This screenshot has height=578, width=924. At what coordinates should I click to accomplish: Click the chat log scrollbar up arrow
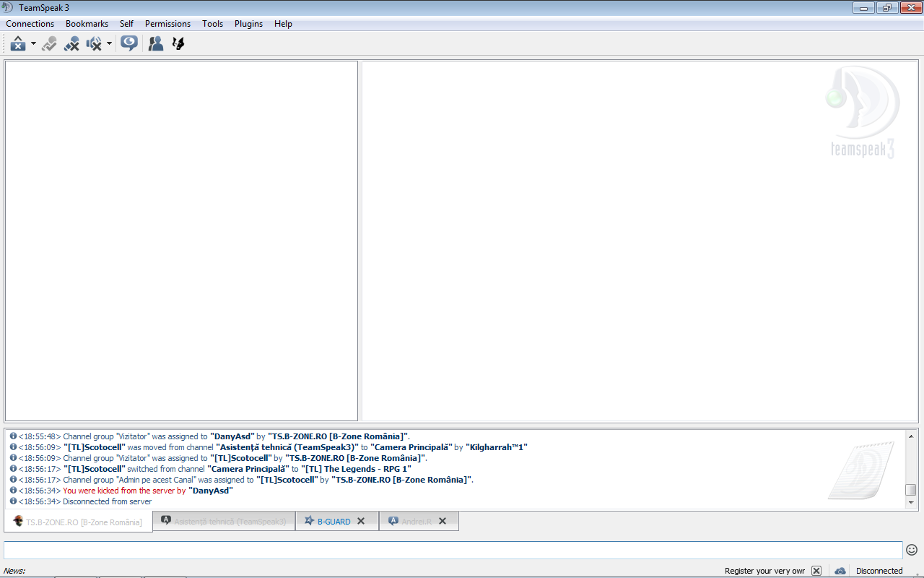click(x=911, y=436)
